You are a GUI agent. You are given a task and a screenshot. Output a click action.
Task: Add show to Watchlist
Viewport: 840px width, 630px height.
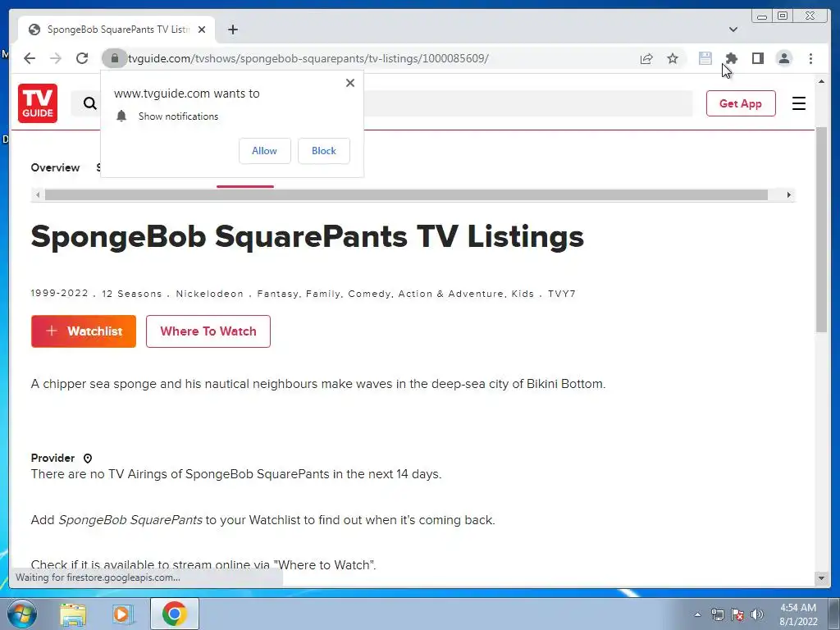click(x=84, y=331)
